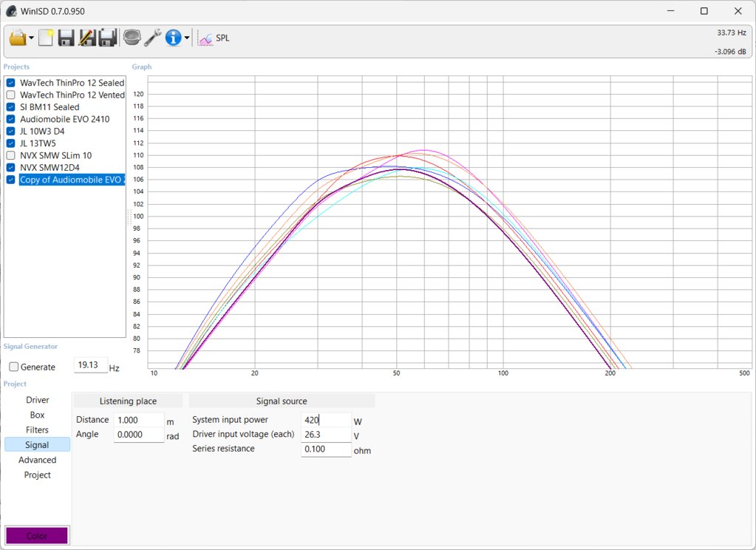Open the Driver tab
Image resolution: width=756 pixels, height=550 pixels.
tap(38, 400)
